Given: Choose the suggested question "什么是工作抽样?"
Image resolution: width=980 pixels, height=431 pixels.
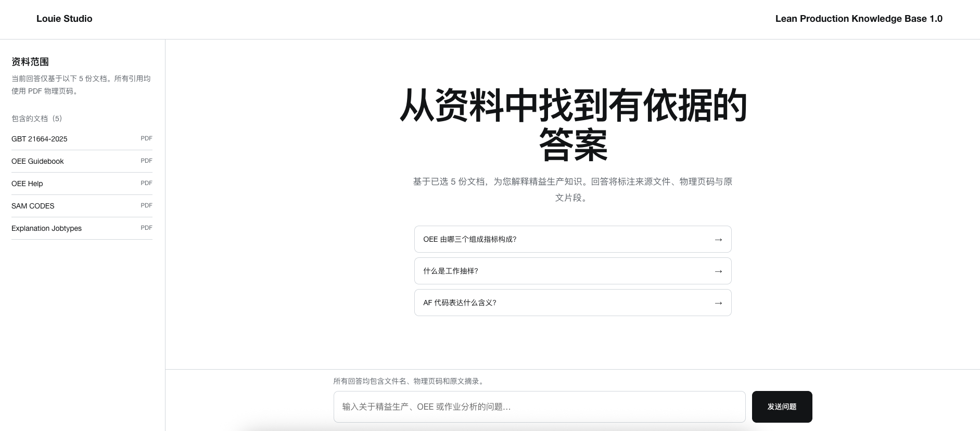Looking at the screenshot, I should 572,271.
